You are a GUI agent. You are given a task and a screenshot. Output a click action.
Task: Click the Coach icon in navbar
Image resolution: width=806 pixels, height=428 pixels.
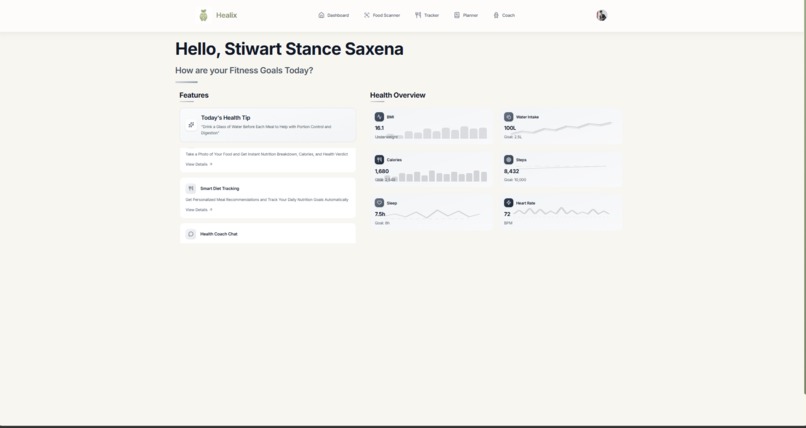pos(496,15)
